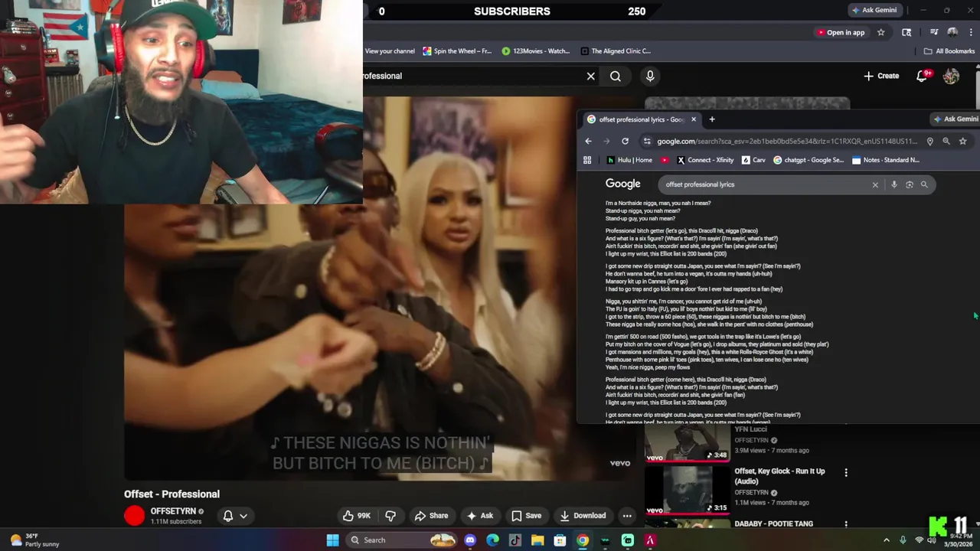This screenshot has width=980, height=551.
Task: Open TikTok from the taskbar
Action: click(515, 540)
